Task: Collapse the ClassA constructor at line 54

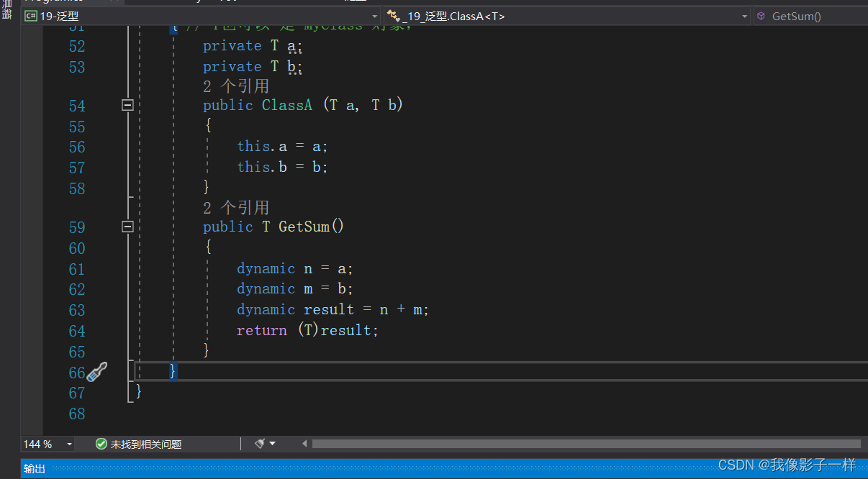Action: pos(127,105)
